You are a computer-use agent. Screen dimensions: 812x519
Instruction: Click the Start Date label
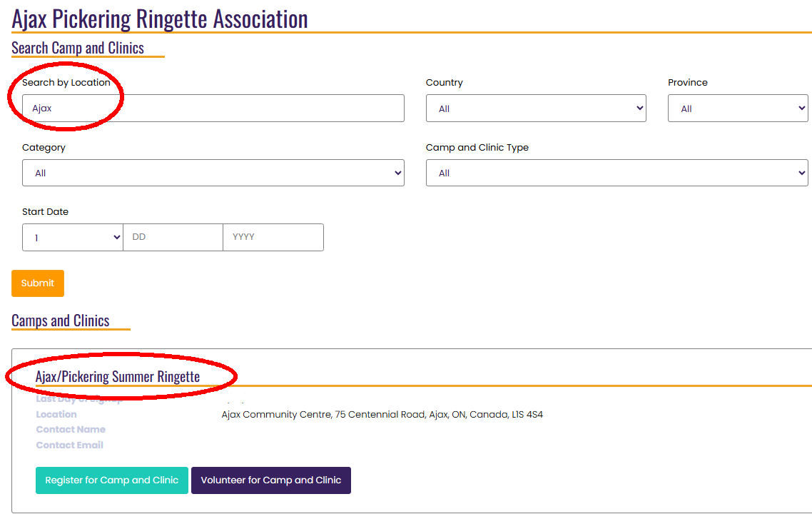(45, 212)
